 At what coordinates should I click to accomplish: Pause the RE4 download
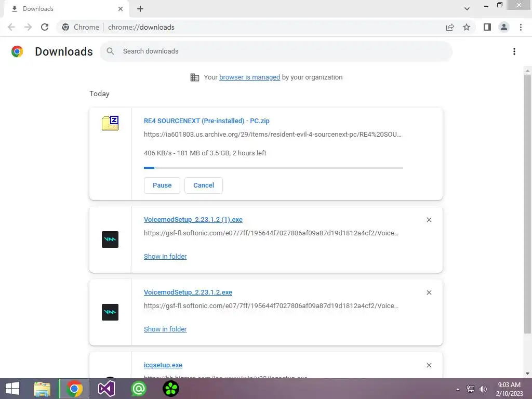(162, 185)
